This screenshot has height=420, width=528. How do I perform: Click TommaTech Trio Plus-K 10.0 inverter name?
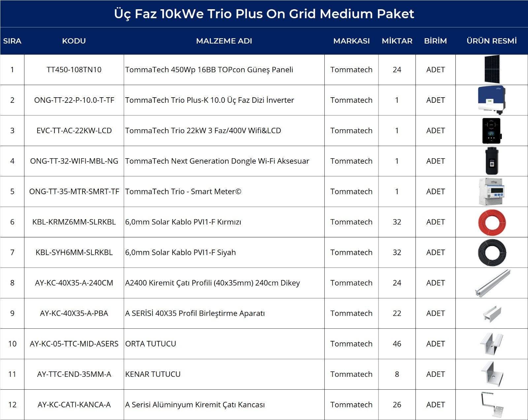210,100
